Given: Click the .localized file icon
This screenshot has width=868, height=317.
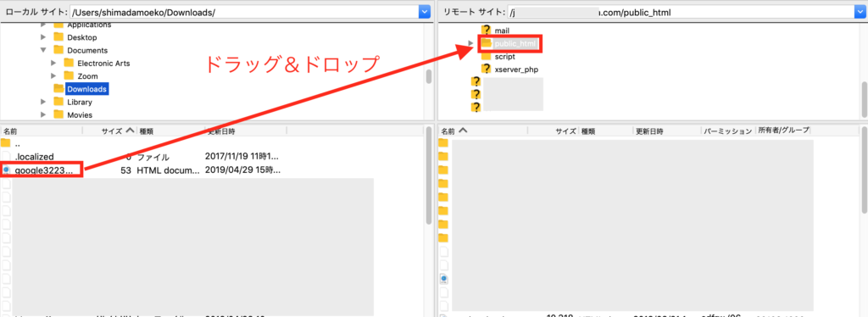Looking at the screenshot, I should [6, 157].
